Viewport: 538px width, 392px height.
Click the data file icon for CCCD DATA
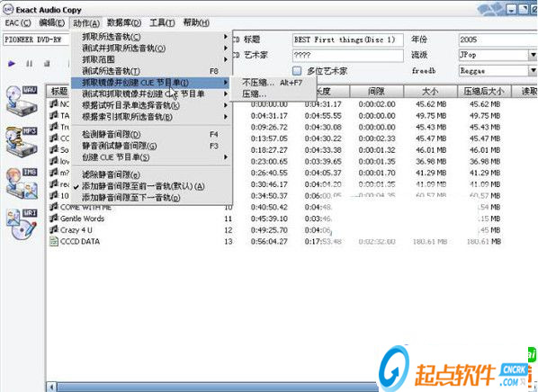click(x=54, y=242)
